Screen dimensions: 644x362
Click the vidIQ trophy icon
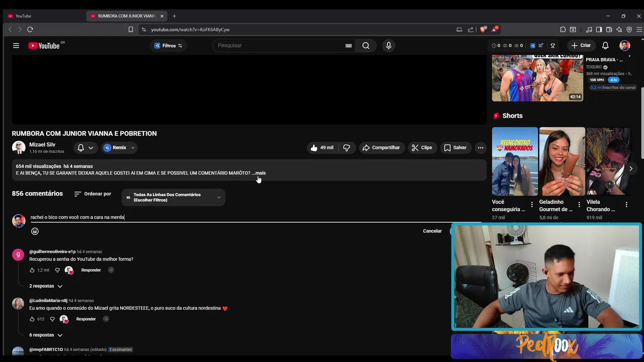pos(552,45)
